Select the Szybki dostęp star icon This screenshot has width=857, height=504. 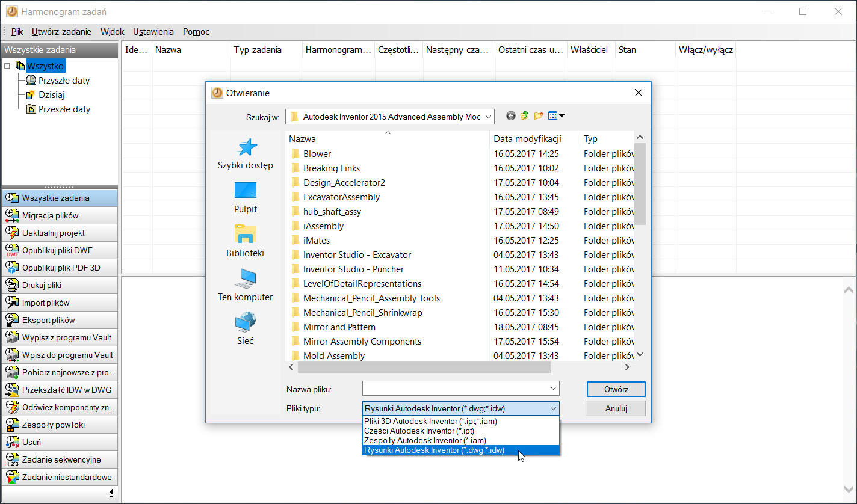coord(246,148)
